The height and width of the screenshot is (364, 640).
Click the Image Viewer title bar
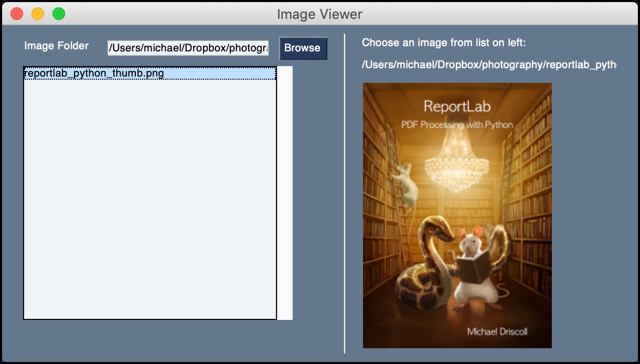click(x=320, y=14)
